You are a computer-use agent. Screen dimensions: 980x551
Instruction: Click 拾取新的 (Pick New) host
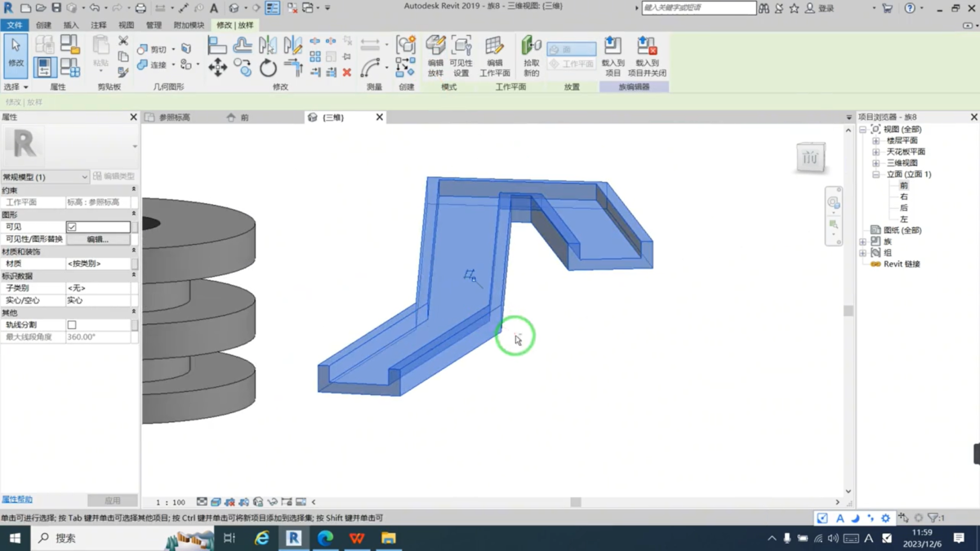(531, 56)
